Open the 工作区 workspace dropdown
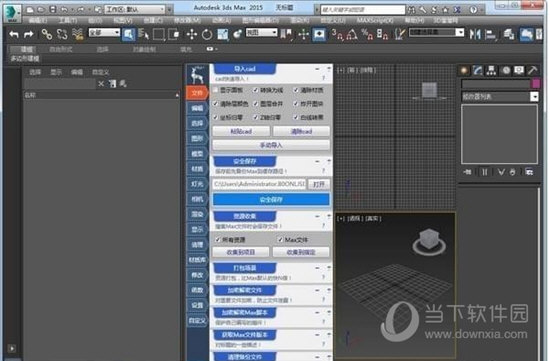This screenshot has height=361, width=550. (134, 9)
